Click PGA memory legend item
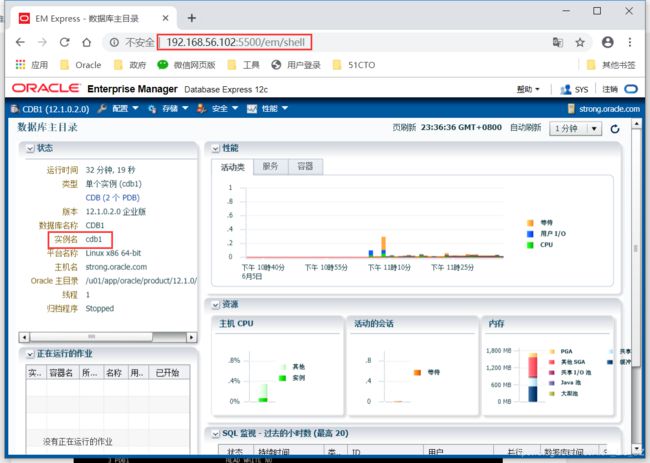Viewport: 650px width, 463px height. [561, 351]
